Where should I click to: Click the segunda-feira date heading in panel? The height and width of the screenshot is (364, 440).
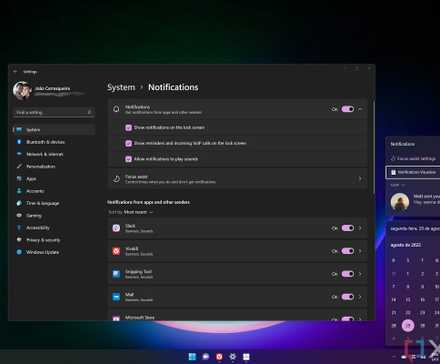(x=415, y=229)
